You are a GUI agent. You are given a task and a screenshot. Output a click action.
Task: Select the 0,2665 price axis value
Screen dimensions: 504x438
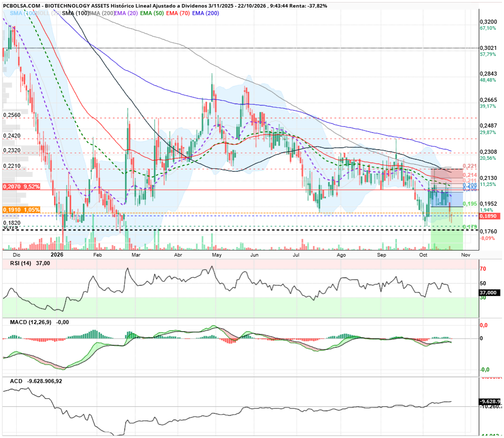(x=488, y=100)
